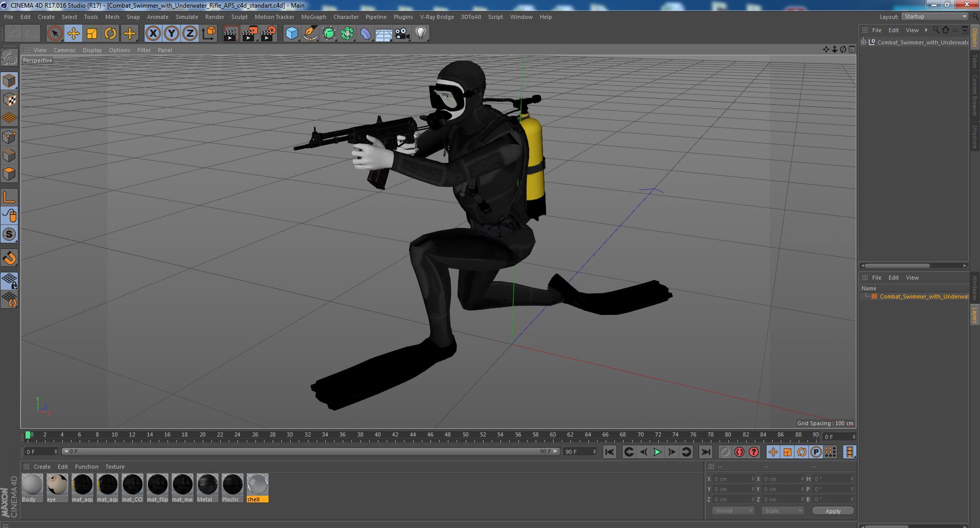980x528 pixels.
Task: Activate the Move tool
Action: (74, 34)
